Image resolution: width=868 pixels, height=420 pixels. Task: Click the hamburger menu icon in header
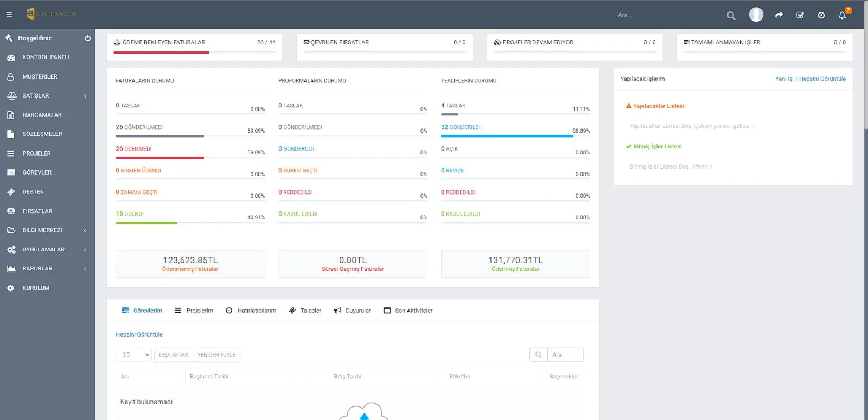(x=9, y=15)
